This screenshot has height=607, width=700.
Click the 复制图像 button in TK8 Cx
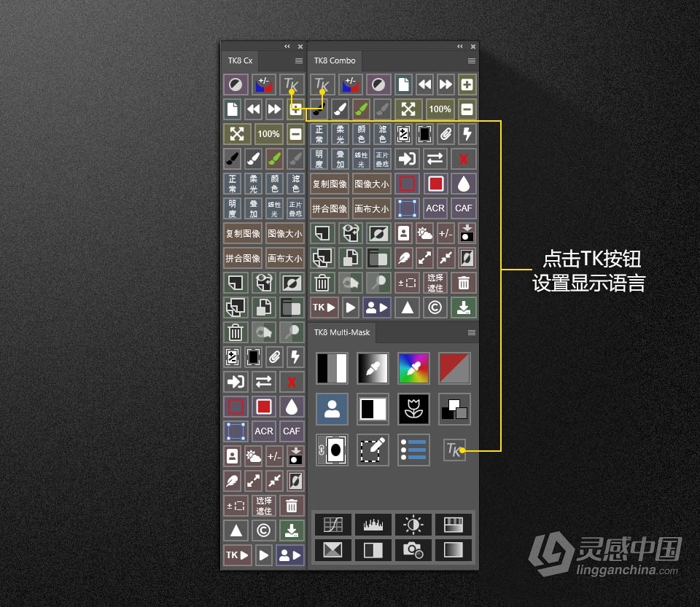243,232
